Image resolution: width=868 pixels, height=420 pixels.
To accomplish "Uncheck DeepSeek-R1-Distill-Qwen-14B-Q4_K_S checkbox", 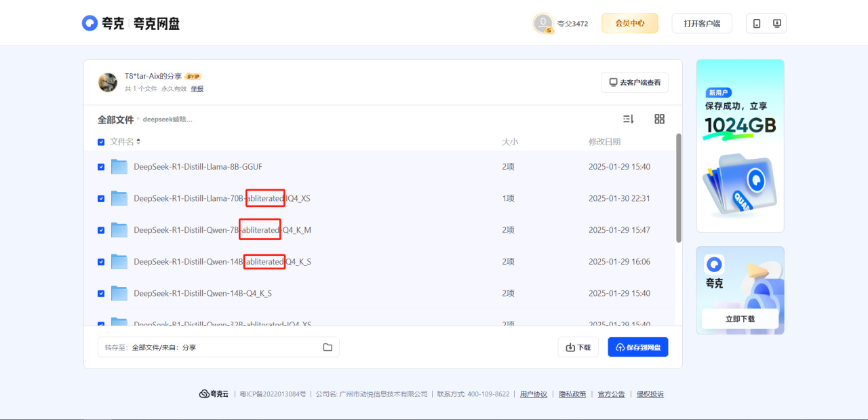I will pos(101,294).
